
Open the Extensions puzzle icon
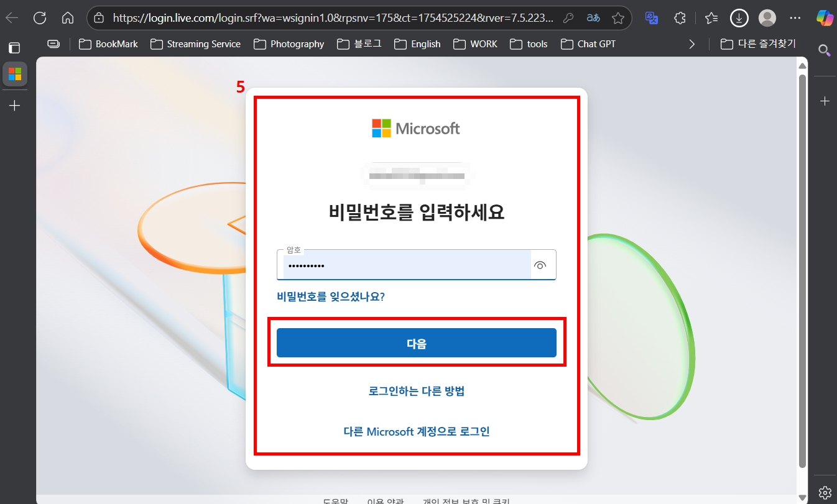click(x=680, y=18)
